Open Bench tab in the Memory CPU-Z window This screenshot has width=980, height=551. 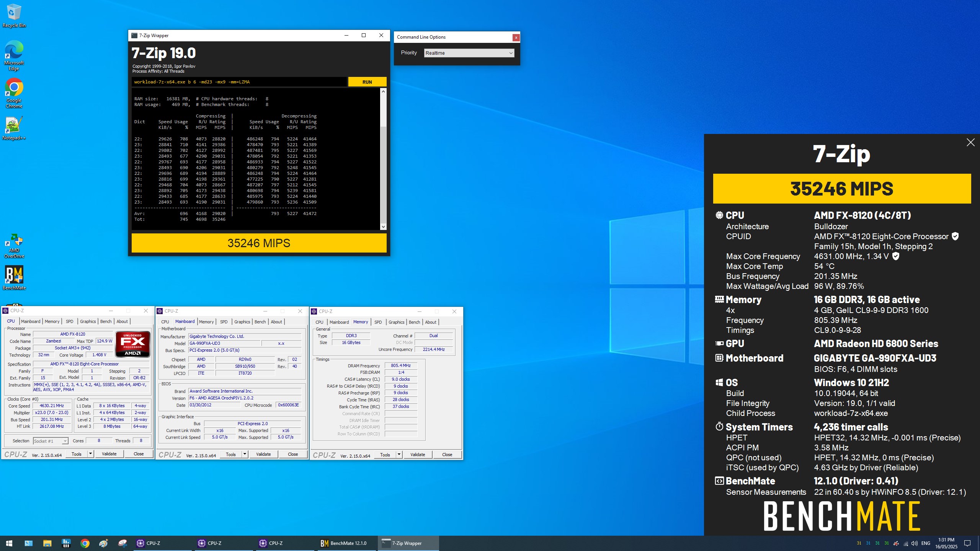click(415, 322)
